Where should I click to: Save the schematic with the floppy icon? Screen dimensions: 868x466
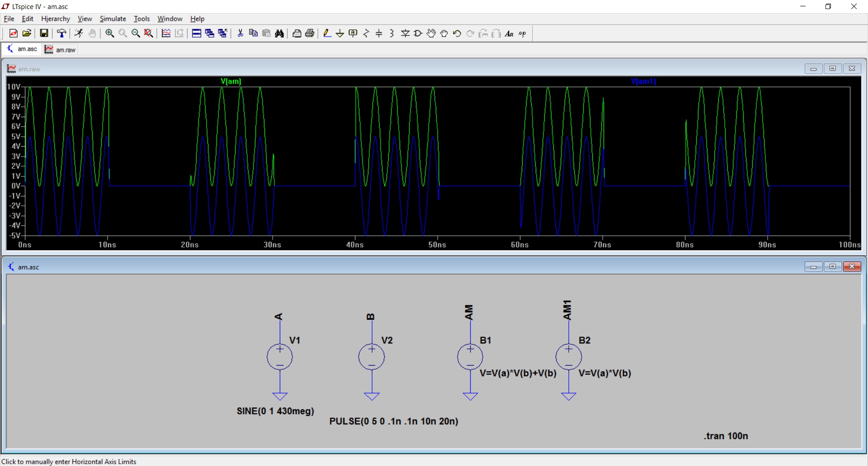tap(44, 33)
